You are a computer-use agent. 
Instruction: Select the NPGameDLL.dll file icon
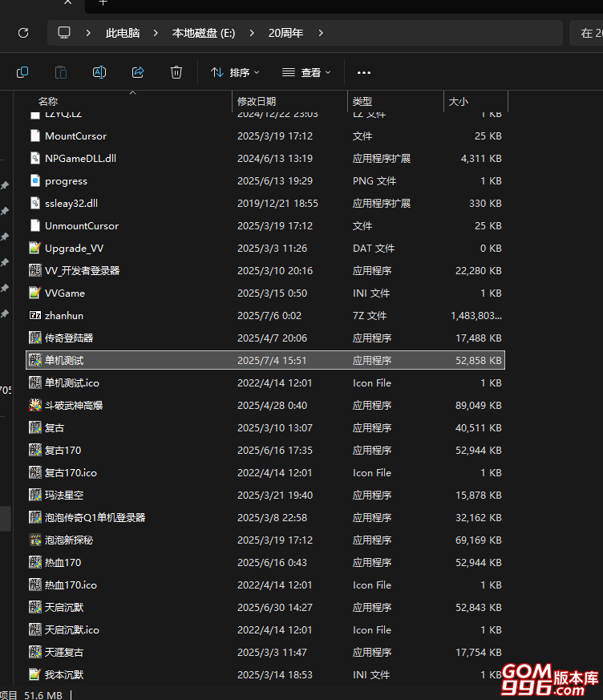pyautogui.click(x=34, y=159)
